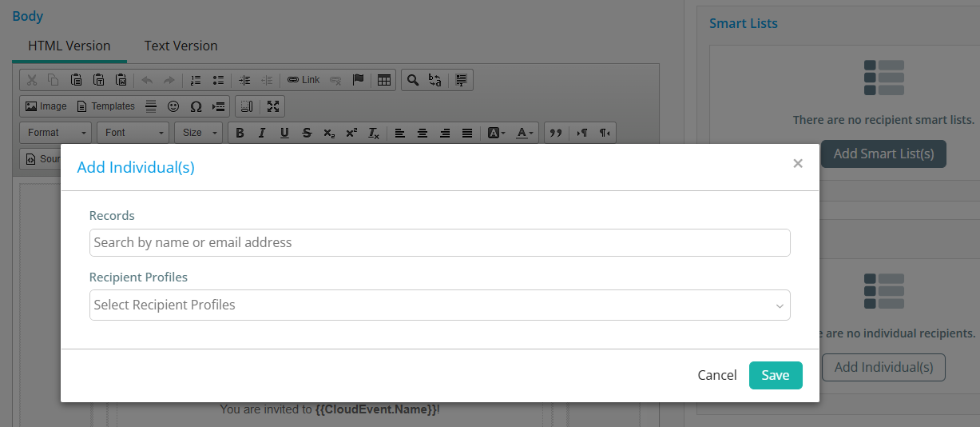
Task: Insert a numbered list
Action: (196, 80)
